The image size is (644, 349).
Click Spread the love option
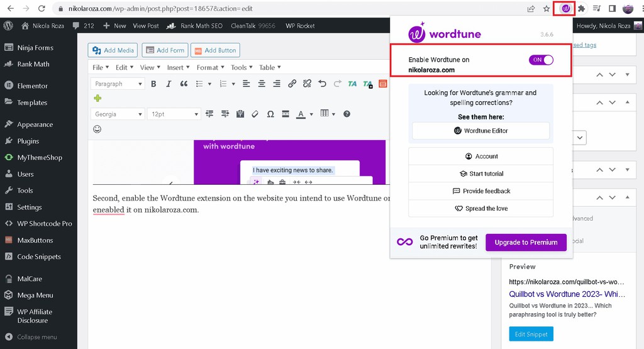480,209
